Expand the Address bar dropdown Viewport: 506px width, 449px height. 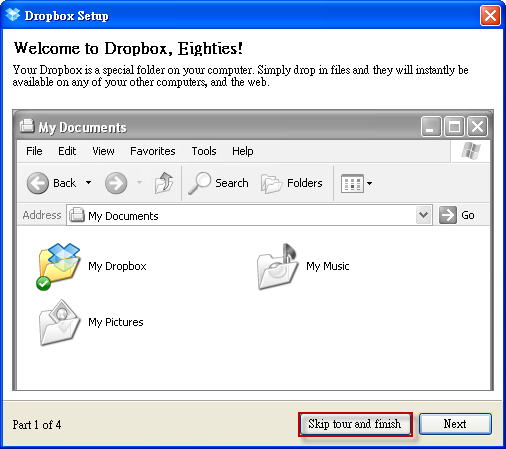[423, 215]
